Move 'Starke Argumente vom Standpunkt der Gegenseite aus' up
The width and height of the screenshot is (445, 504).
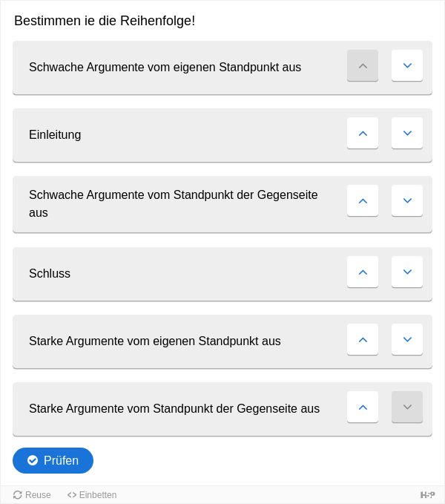(363, 407)
